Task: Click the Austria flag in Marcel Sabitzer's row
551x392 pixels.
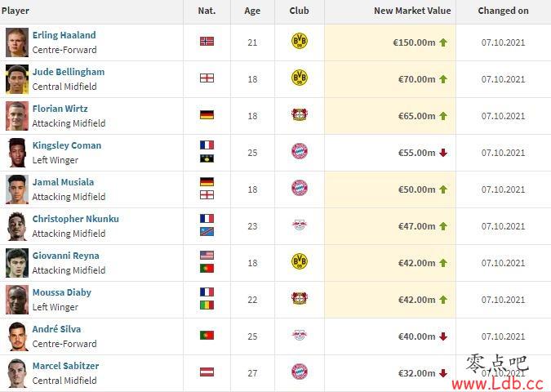Action: [x=207, y=372]
